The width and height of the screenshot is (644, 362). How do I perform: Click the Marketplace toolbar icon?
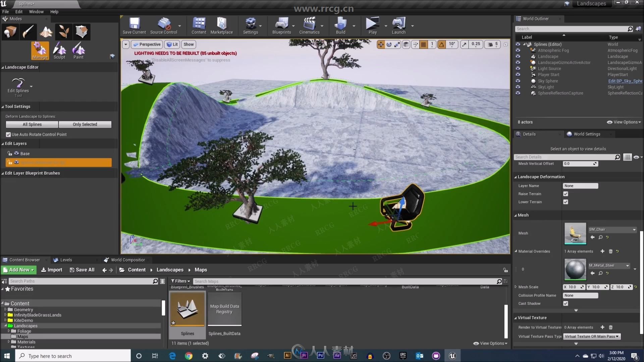[221, 24]
